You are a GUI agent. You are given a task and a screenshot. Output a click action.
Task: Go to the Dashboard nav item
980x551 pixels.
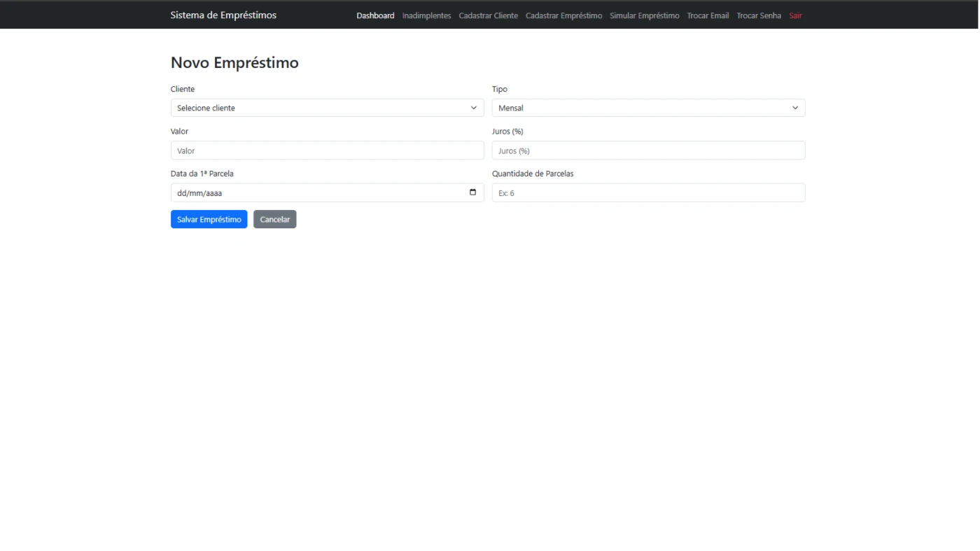click(x=375, y=15)
